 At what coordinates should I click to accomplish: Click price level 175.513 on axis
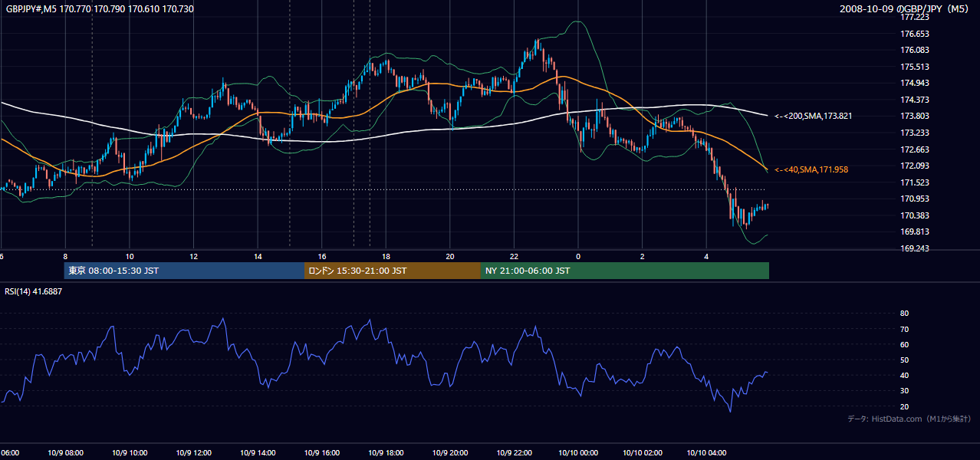pos(916,67)
